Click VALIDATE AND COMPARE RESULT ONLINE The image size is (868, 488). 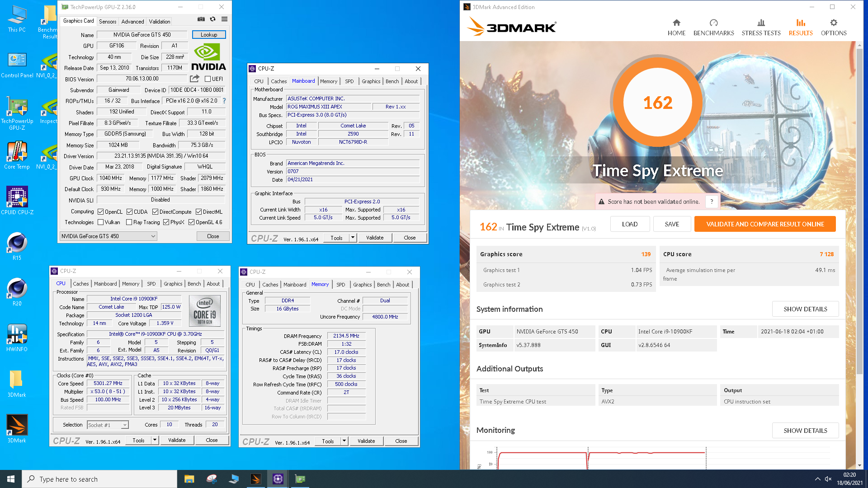coord(765,224)
